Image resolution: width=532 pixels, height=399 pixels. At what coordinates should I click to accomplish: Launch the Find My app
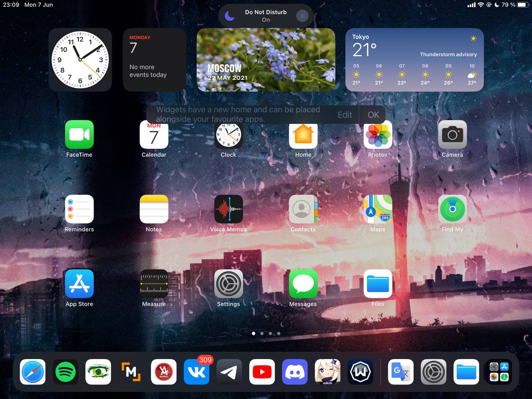[x=452, y=209]
